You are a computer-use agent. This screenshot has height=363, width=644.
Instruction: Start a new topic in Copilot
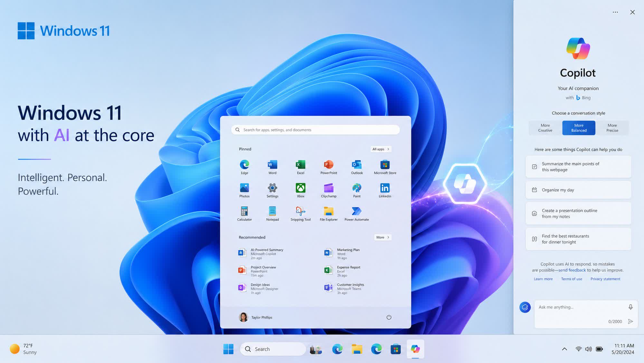[525, 307]
